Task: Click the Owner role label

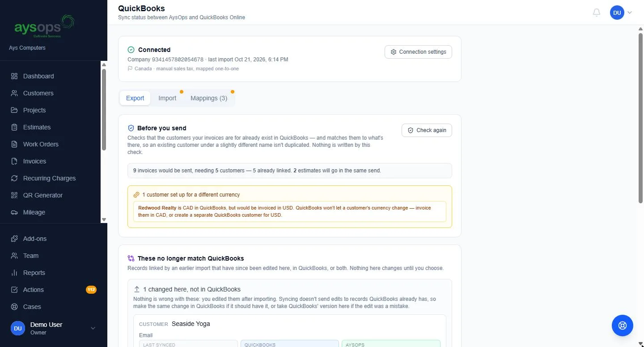Action: pyautogui.click(x=38, y=333)
